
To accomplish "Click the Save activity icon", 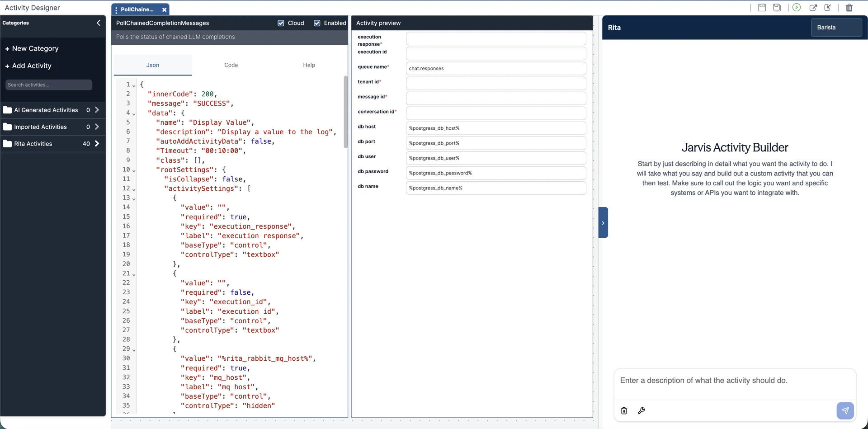I will pos(762,7).
